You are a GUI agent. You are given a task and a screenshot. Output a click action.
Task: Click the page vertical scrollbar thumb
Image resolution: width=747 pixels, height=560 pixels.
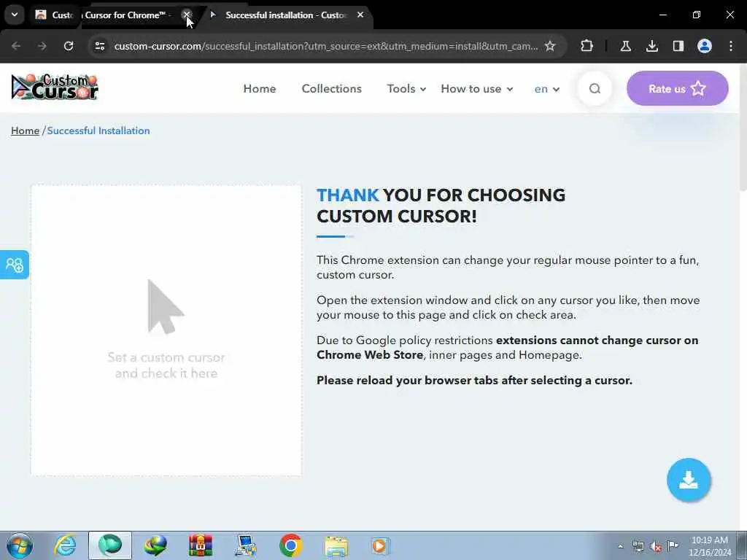tap(743, 128)
